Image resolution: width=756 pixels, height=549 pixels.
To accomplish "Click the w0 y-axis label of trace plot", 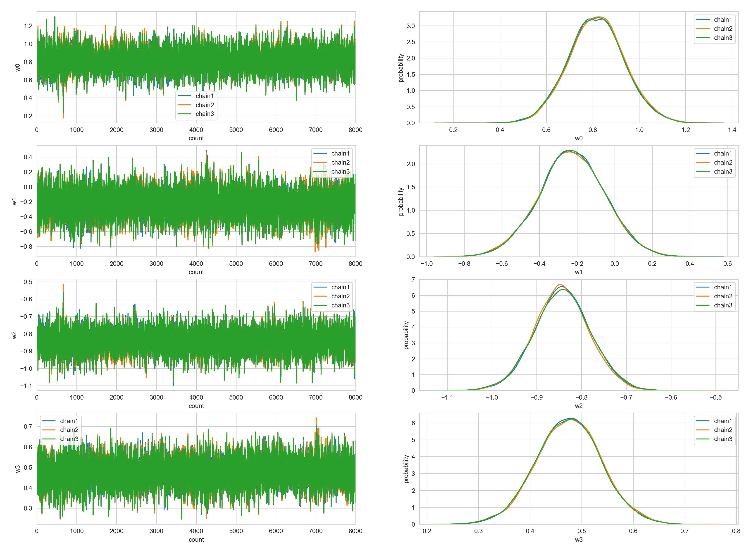I will [x=18, y=67].
